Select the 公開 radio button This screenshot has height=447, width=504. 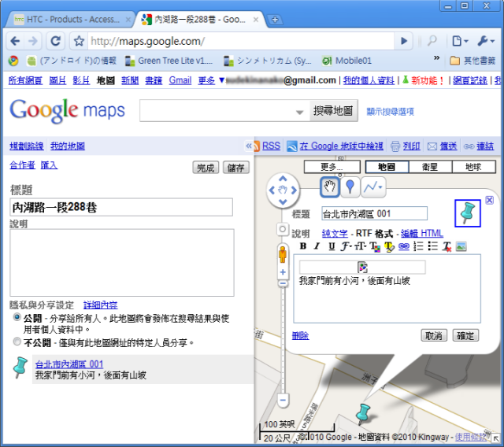[x=17, y=317]
